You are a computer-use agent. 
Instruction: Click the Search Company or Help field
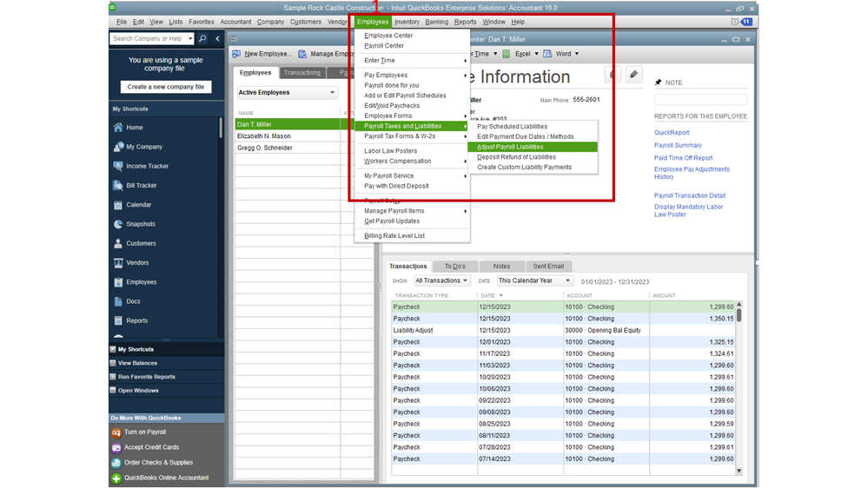pyautogui.click(x=148, y=38)
